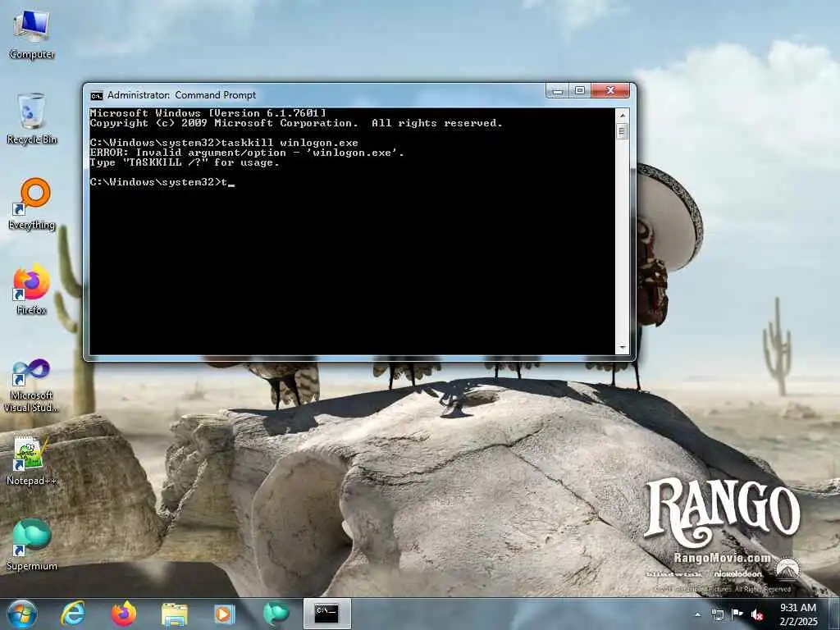This screenshot has width=840, height=630.
Task: Maximize the Command Prompt window
Action: [580, 90]
